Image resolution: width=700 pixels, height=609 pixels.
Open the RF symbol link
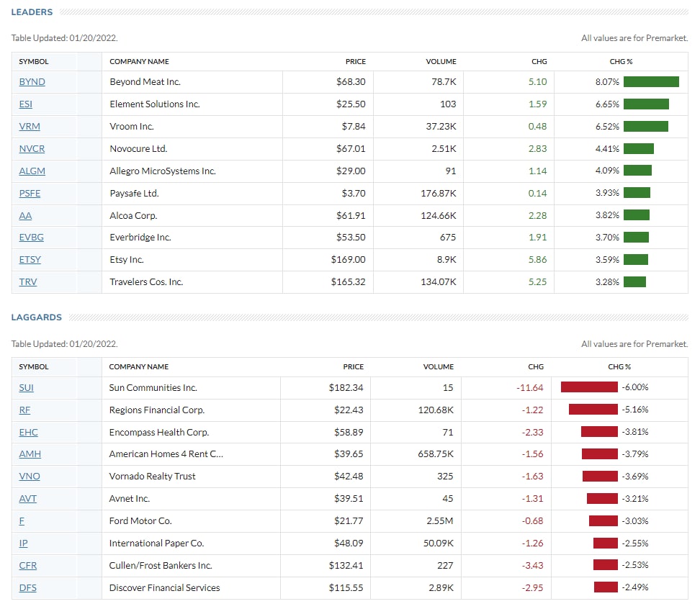pos(24,410)
